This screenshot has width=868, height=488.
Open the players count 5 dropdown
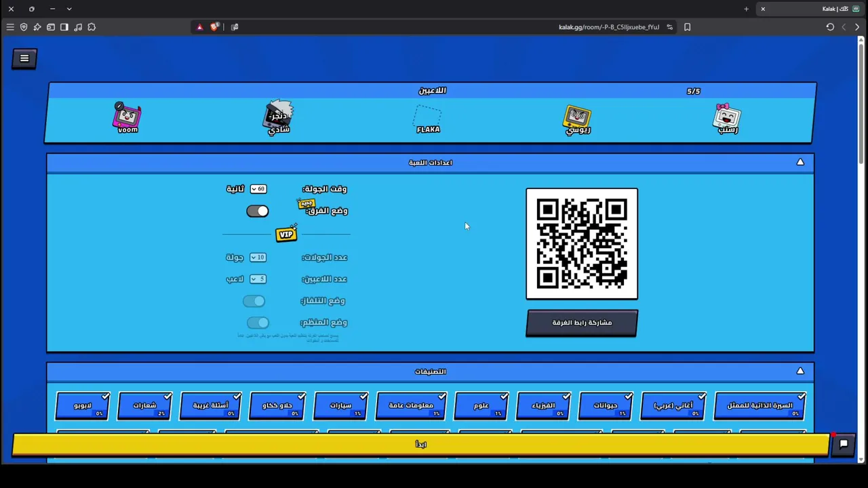point(258,279)
